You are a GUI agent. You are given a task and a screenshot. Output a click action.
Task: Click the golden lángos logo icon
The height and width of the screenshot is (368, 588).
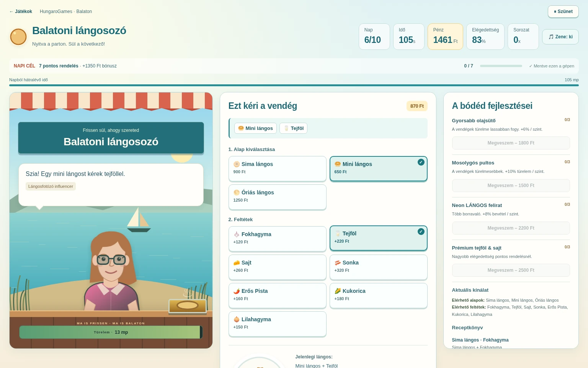point(18,37)
